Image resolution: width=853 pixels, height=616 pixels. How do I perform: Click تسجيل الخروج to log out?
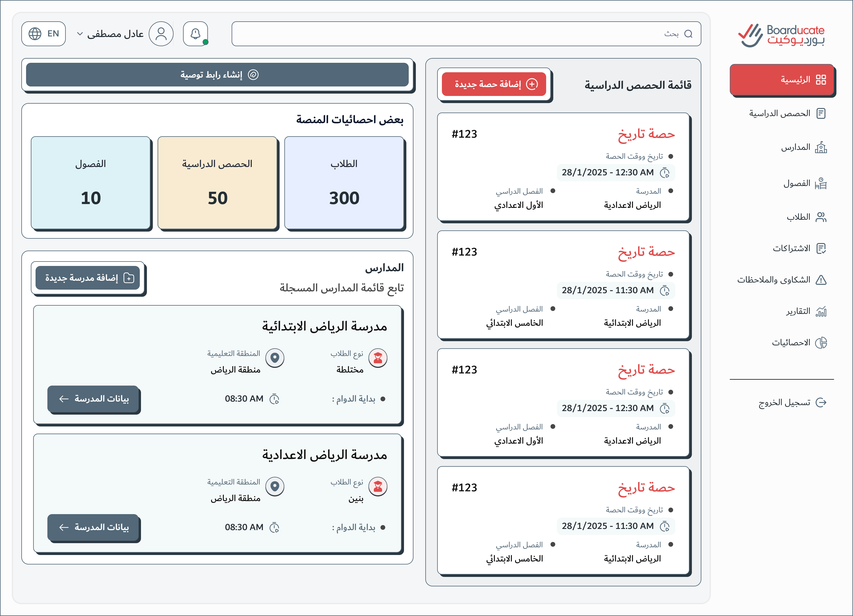pyautogui.click(x=792, y=403)
